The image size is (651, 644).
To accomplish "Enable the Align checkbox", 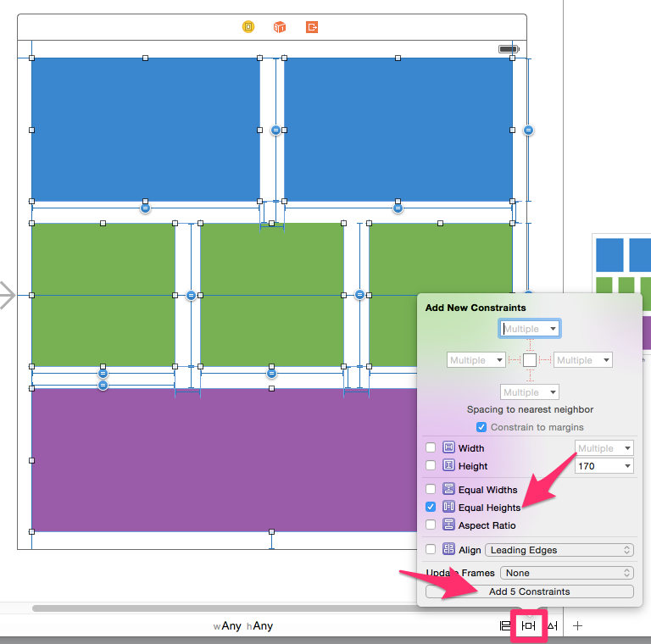I will [431, 549].
